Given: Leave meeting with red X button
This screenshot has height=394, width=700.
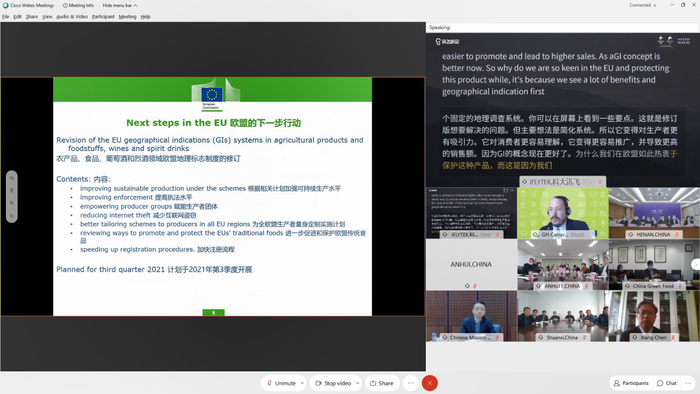Looking at the screenshot, I should (429, 383).
